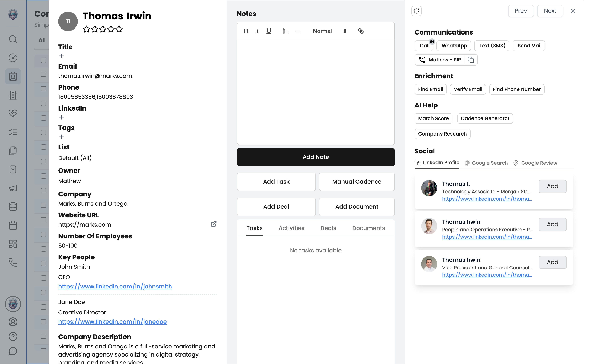609x364 pixels.
Task: Tick the first contact row checkbox
Action: coord(43,60)
